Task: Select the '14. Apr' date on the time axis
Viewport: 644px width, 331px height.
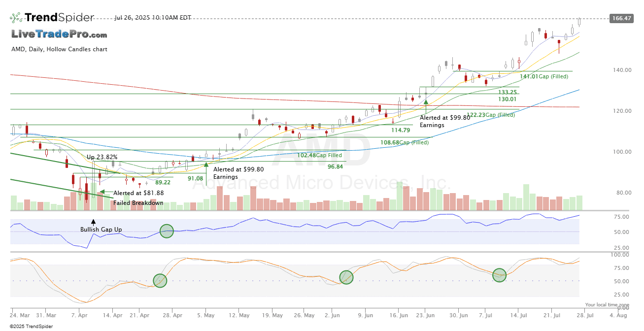Action: pos(113,315)
